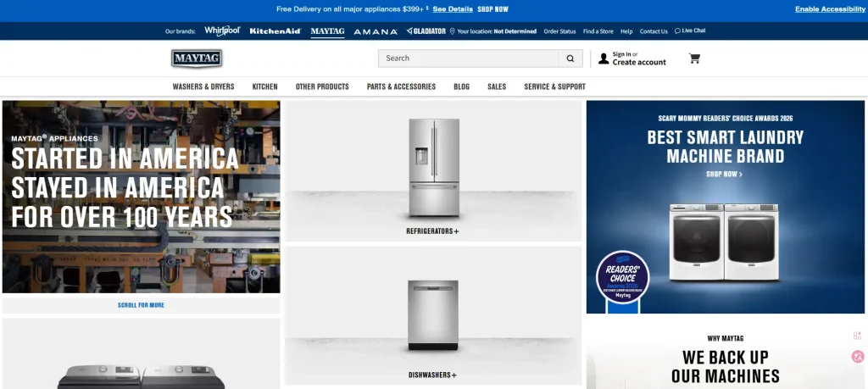Screen dimensions: 868x389
Task: Click the stainless dishwasher image
Action: (433, 315)
